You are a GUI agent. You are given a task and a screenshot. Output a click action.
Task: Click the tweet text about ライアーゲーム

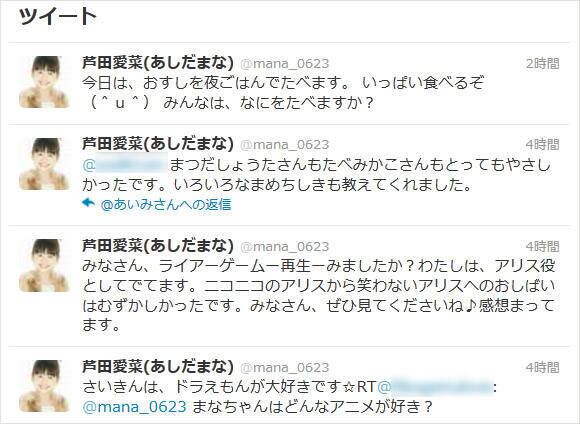click(318, 295)
